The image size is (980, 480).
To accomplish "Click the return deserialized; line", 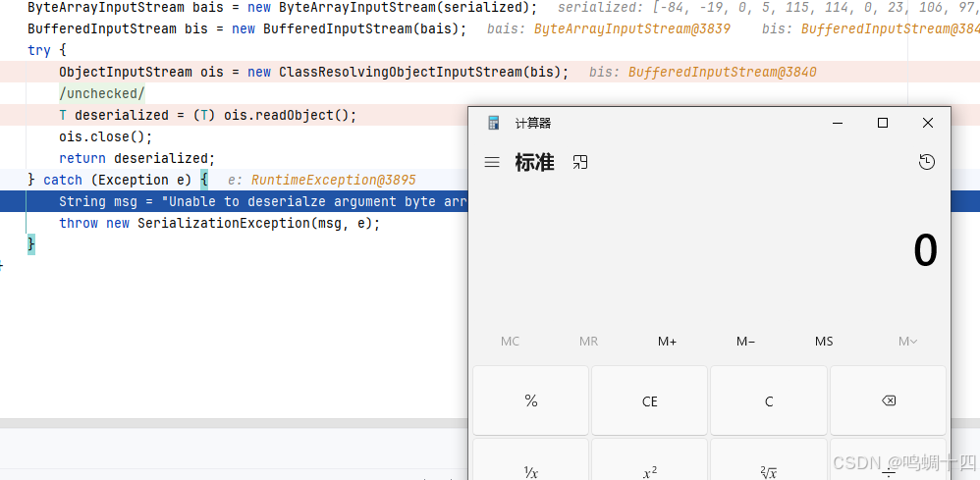I will [136, 158].
